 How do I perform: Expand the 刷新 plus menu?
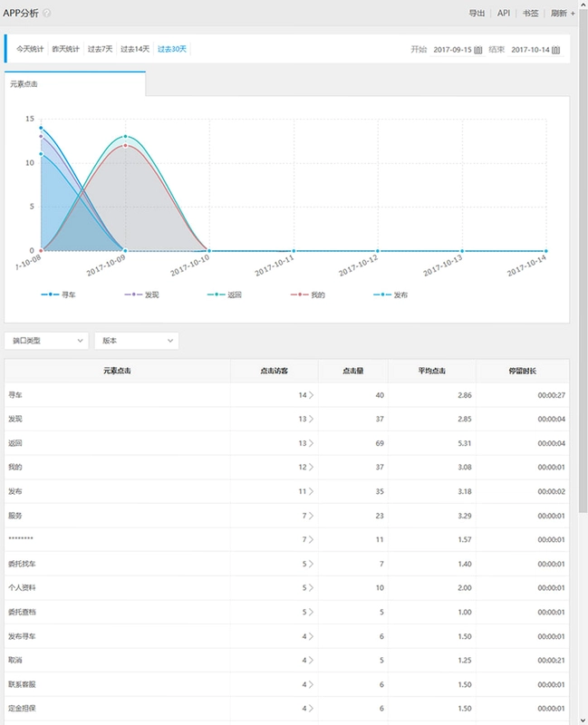[573, 14]
